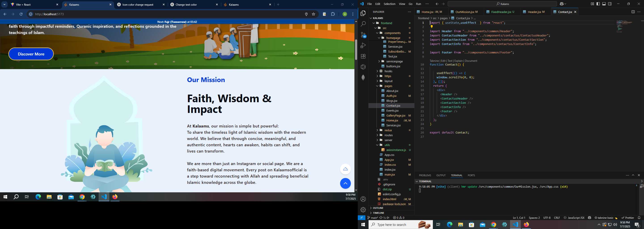Viewport: 644px width, 229px height.
Task: Reload the localhost page in Chrome
Action: click(21, 14)
